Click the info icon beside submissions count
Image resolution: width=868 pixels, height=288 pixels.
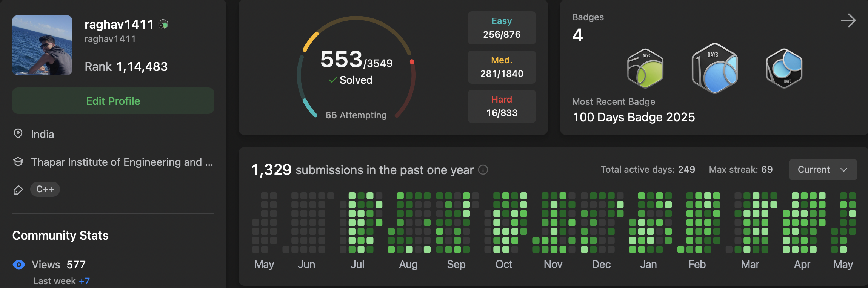pyautogui.click(x=483, y=170)
